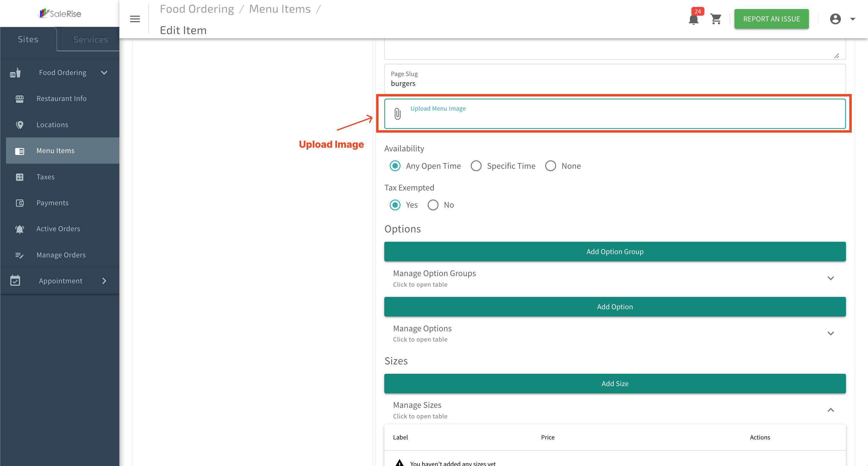Click the user account avatar icon
This screenshot has width=868, height=466.
click(835, 19)
